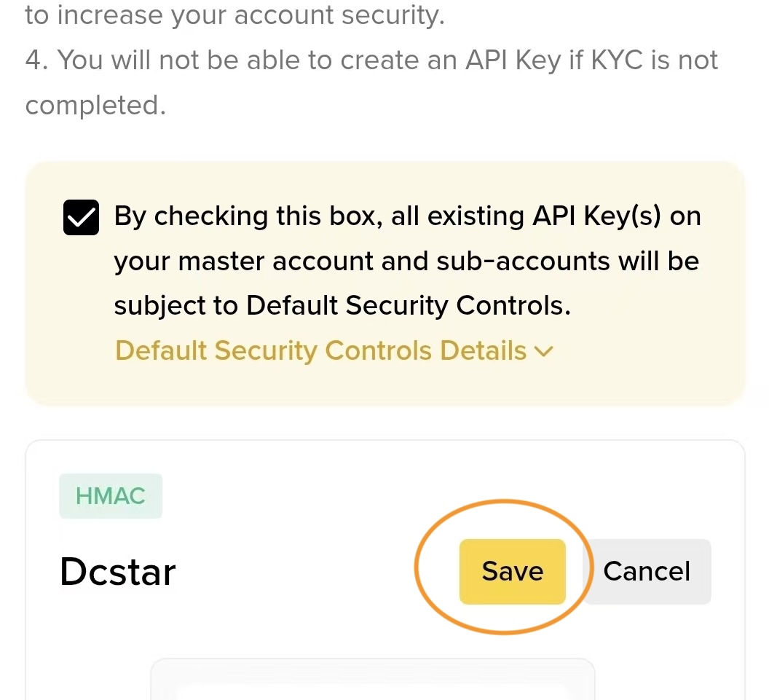
Task: Click the white checkmark icon in the black box
Action: 81,218
